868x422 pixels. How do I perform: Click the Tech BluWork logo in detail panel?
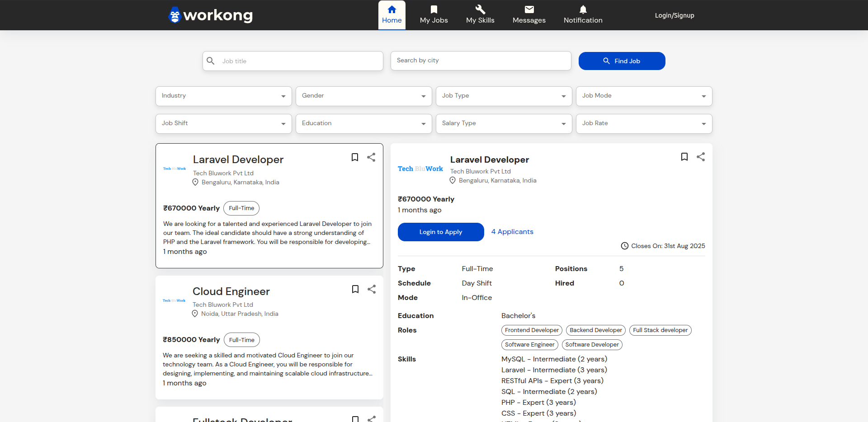[420, 169]
